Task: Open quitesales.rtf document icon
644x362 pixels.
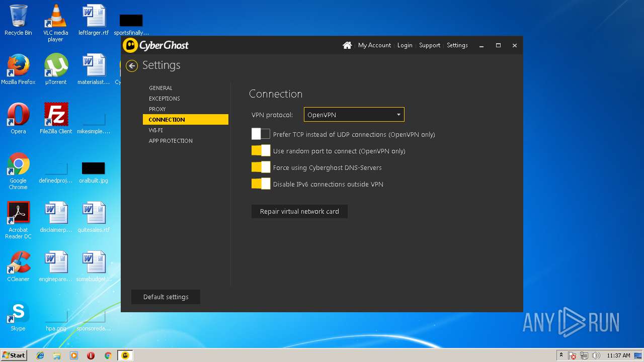Action: coord(94,217)
